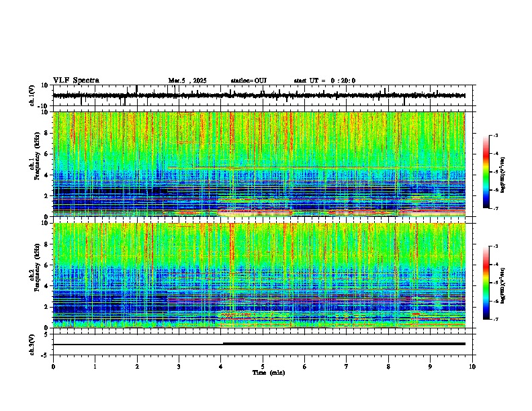Click the ch.1 spectrogram color bar
The height and width of the screenshot is (411, 532).
tap(486, 172)
